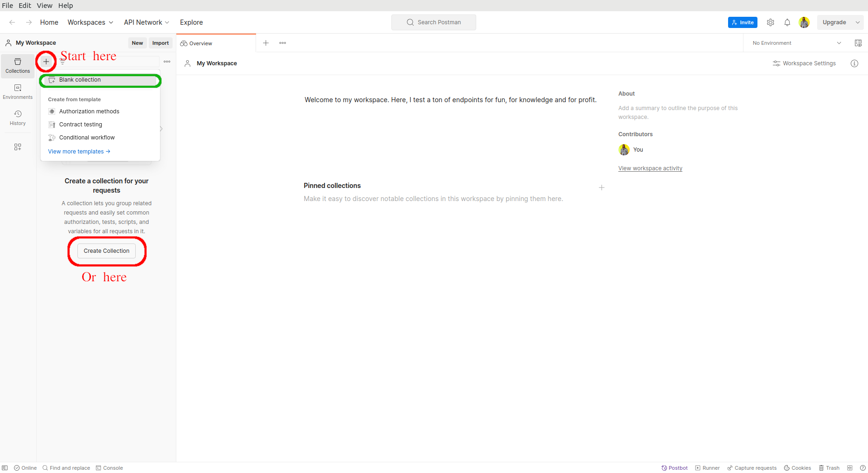The image size is (868, 473).
Task: Expand the Workspaces dropdown
Action: pyautogui.click(x=90, y=22)
